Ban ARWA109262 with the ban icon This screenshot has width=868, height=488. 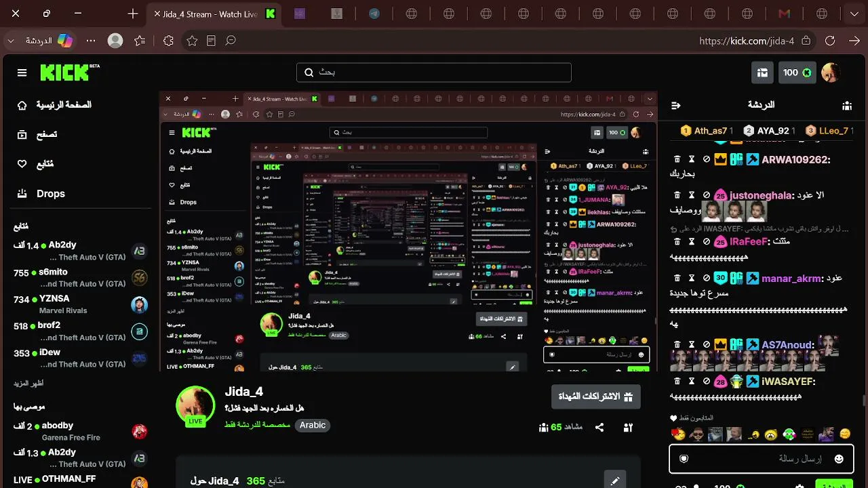click(x=707, y=160)
